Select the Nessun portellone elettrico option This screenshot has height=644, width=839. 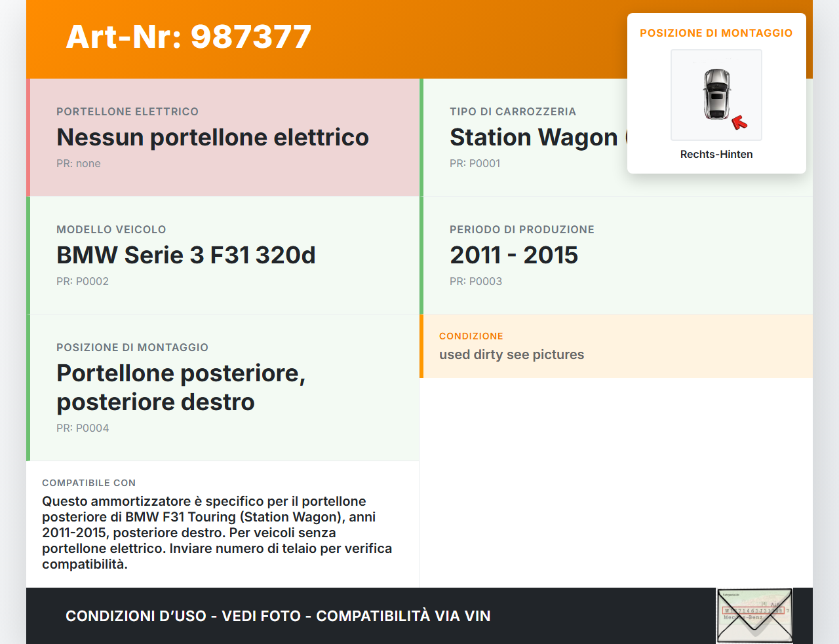pyautogui.click(x=213, y=138)
